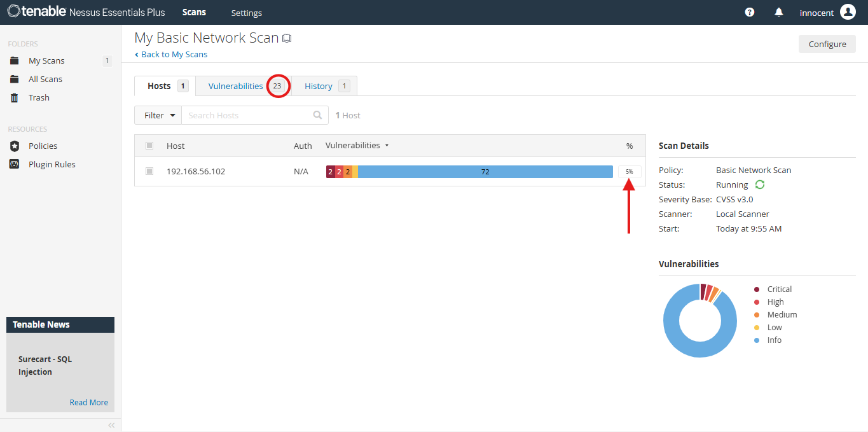
Task: Open Read More in Tenable News
Action: [88, 403]
